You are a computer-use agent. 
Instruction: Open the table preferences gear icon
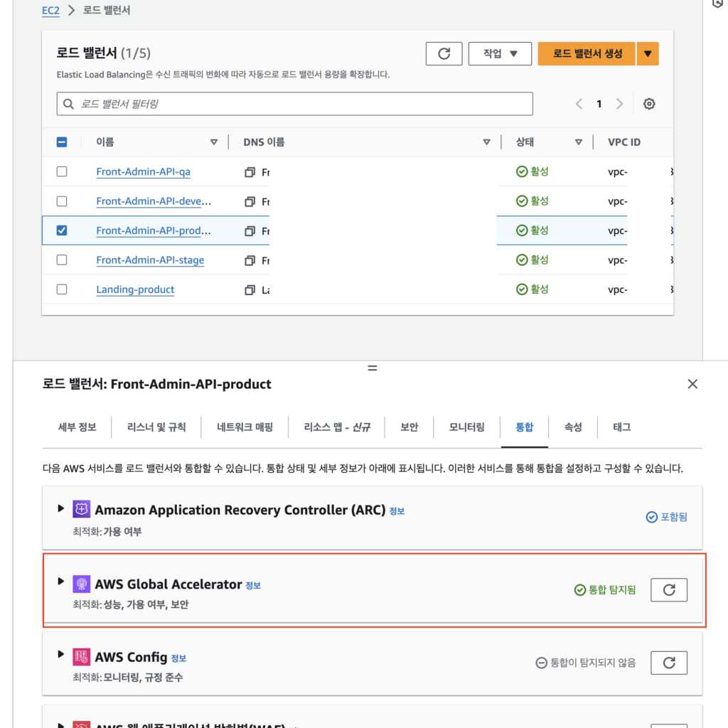(648, 103)
